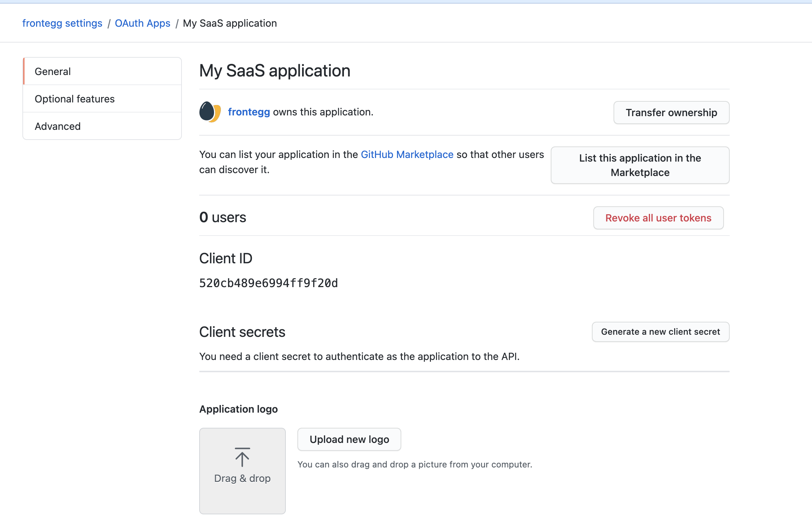Click the 0 users heading
The width and height of the screenshot is (812, 523).
(x=223, y=217)
